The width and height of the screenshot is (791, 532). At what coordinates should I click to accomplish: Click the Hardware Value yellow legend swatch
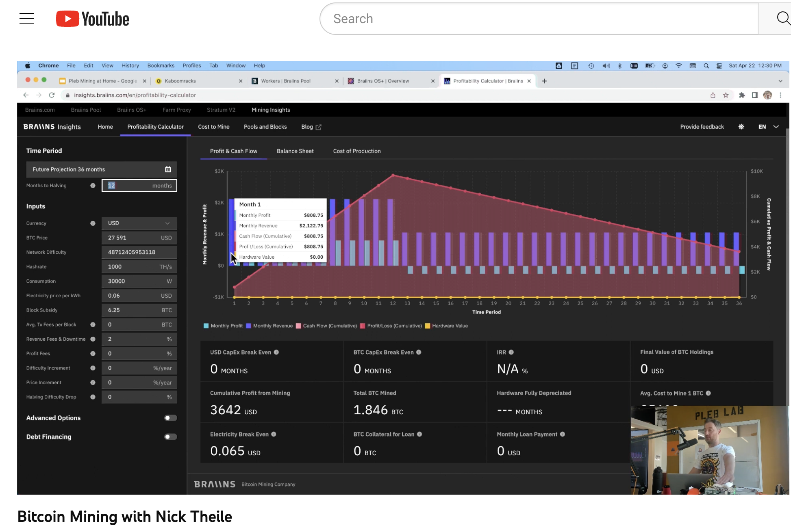[427, 326]
